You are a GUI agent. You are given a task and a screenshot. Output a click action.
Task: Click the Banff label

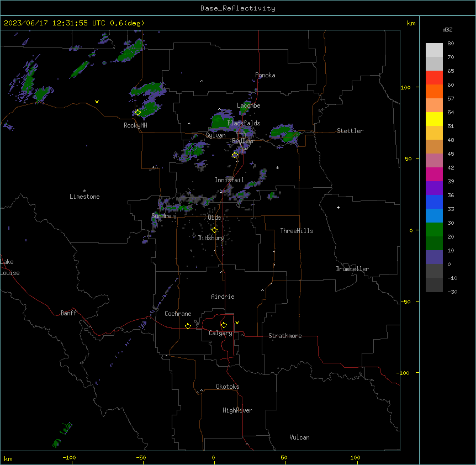(68, 313)
